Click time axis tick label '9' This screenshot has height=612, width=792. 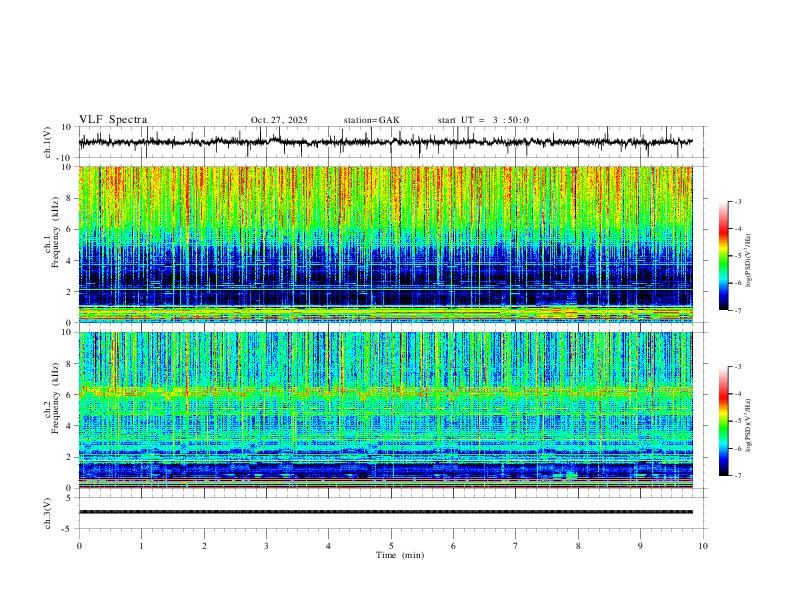coord(640,546)
